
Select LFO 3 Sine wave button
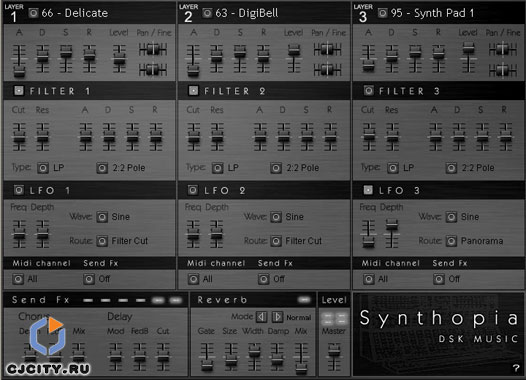tap(451, 217)
